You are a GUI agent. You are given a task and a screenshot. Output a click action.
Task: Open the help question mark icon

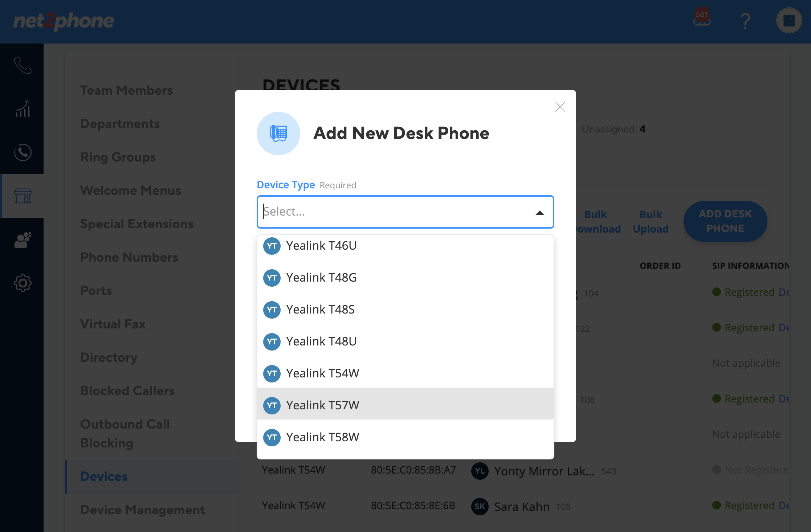coord(745,21)
